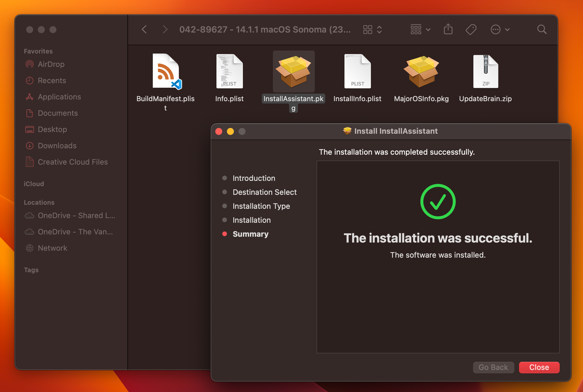The height and width of the screenshot is (392, 583).
Task: Click the Go Back button
Action: [493, 367]
